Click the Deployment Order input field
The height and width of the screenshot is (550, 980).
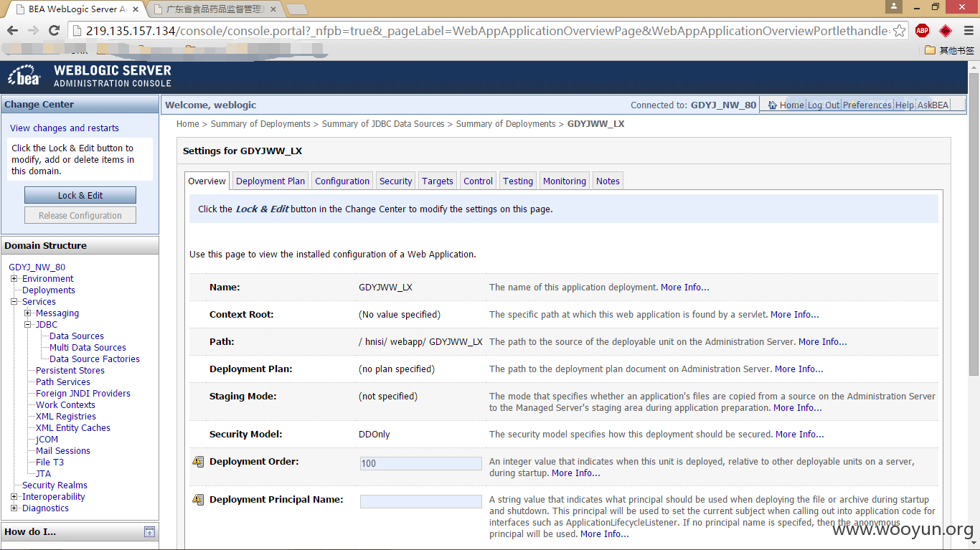coord(421,463)
